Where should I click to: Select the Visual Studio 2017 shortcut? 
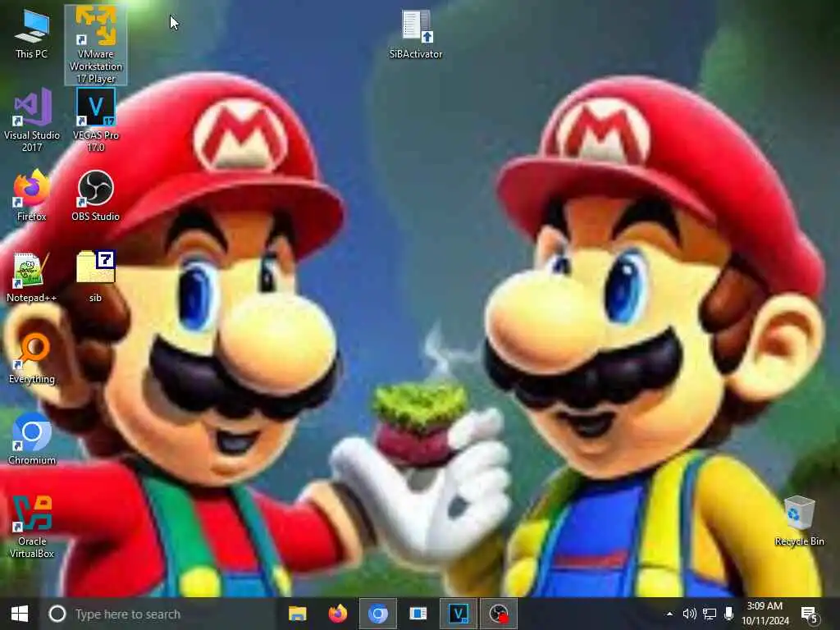[32, 120]
